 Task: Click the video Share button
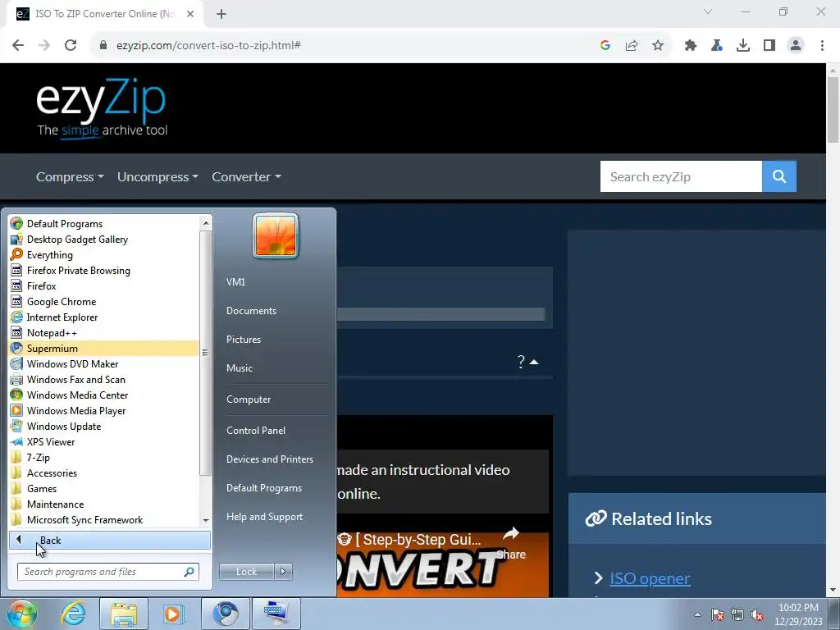coord(511,543)
